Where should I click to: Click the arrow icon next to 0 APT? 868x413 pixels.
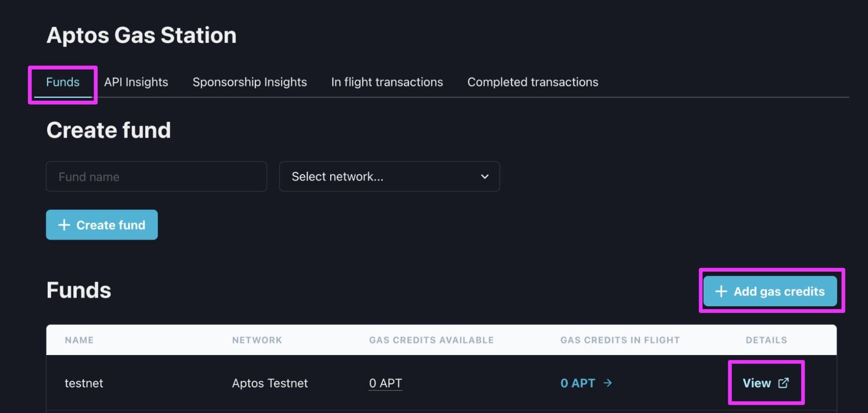pyautogui.click(x=608, y=383)
